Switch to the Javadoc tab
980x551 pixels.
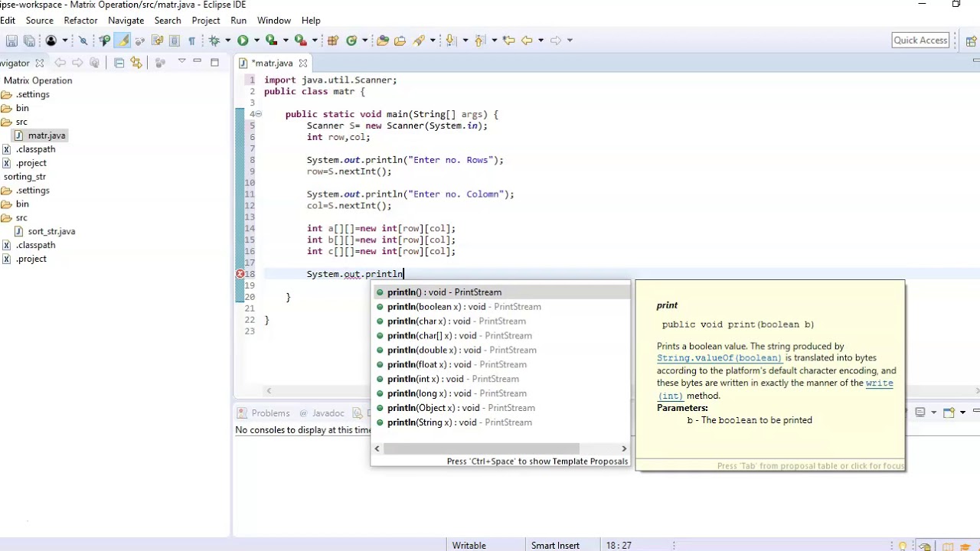(x=322, y=412)
